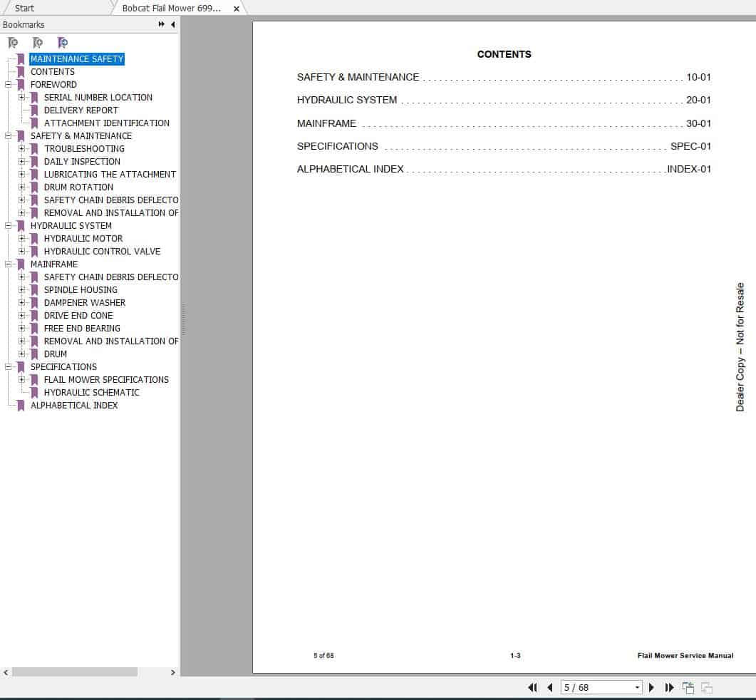Viewport: 756px width, 700px height.
Task: Open the FREE END BEARING bookmark
Action: pos(82,328)
